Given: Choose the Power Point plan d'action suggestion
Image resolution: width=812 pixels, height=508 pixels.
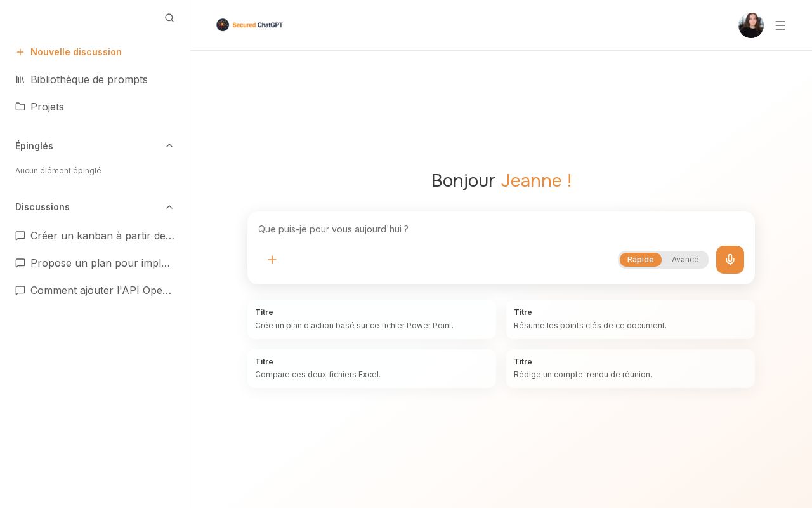Looking at the screenshot, I should pos(372,319).
